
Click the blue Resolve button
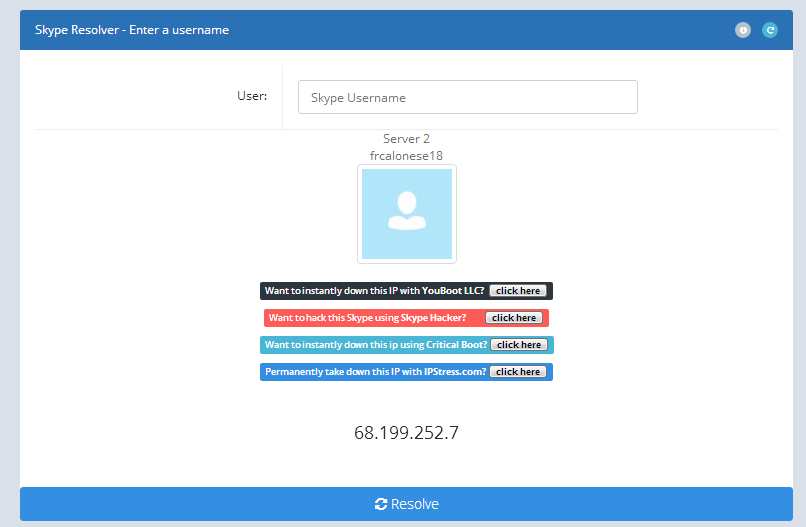[406, 504]
